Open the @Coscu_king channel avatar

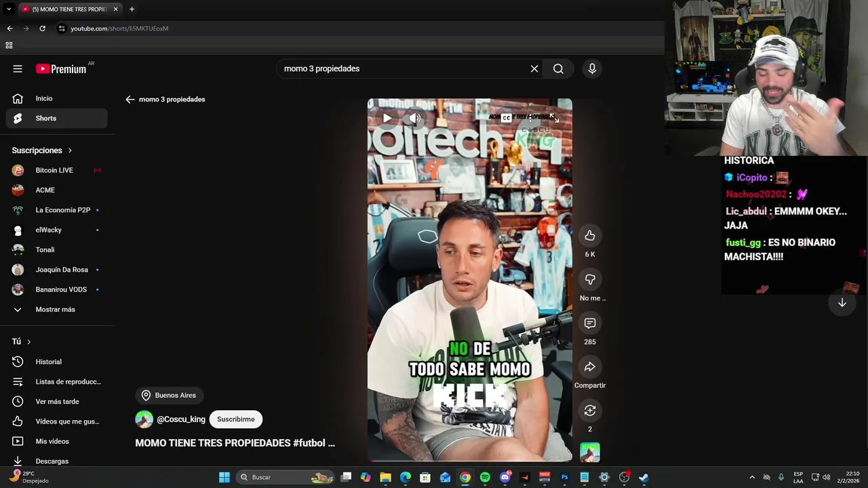144,419
